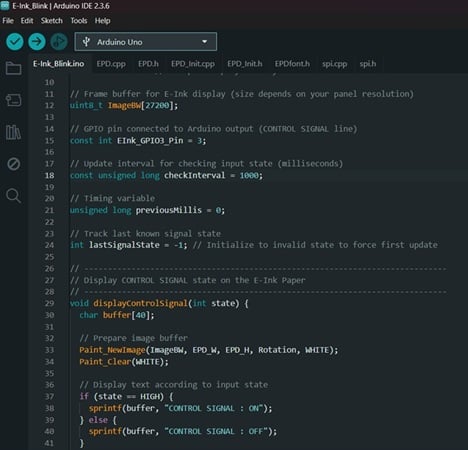The image size is (468, 450).
Task: Click the 'displayControlSignal' function name
Action: [140, 303]
